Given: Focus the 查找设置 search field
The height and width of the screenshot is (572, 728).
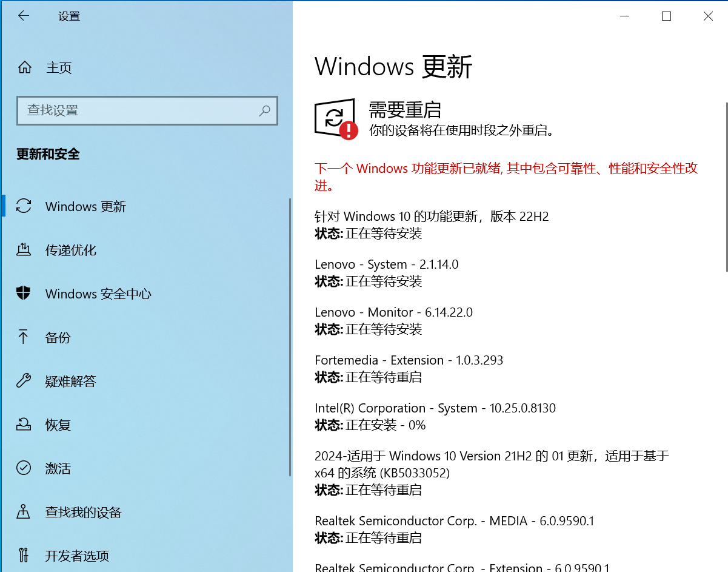Looking at the screenshot, I should [147, 110].
